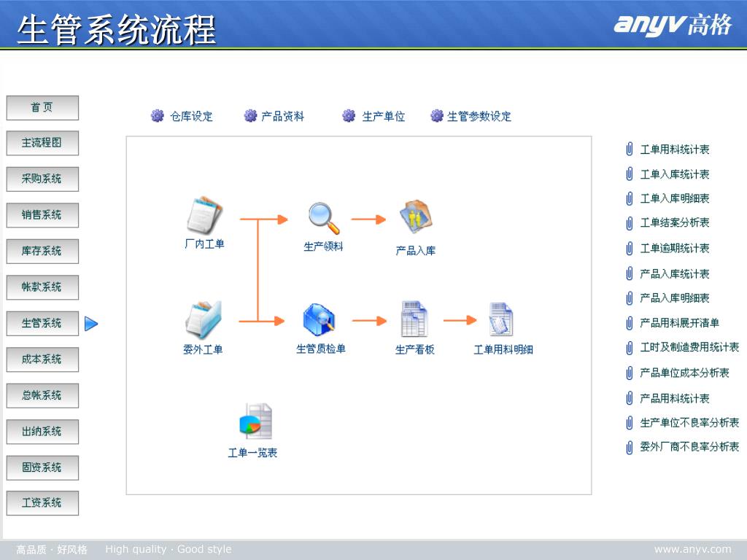Open 库存系统 from the sidebar
747x560 pixels.
click(x=42, y=252)
